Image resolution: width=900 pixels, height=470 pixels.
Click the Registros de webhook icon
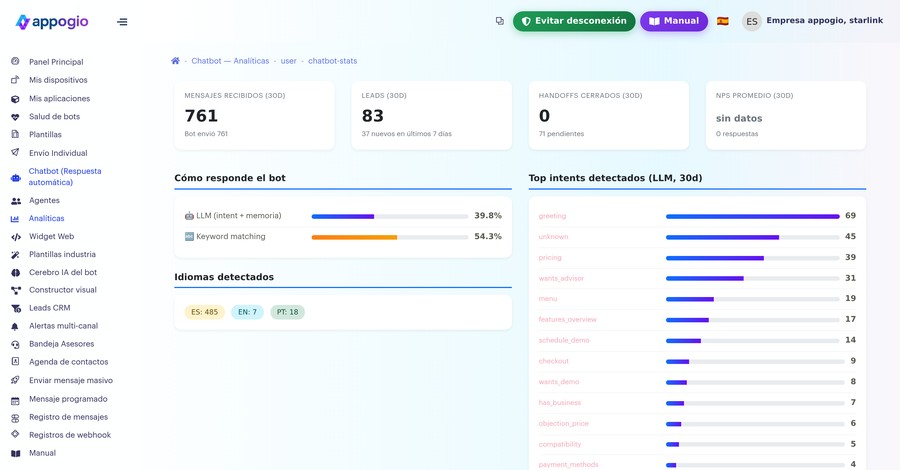click(x=15, y=434)
